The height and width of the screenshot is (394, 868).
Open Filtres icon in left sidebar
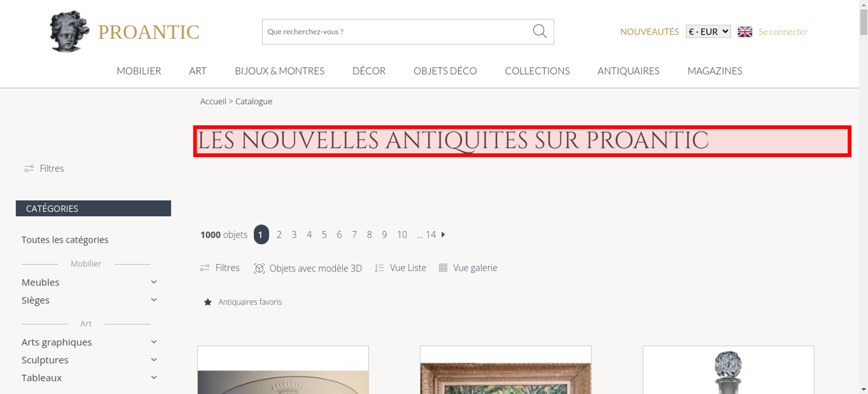click(29, 168)
